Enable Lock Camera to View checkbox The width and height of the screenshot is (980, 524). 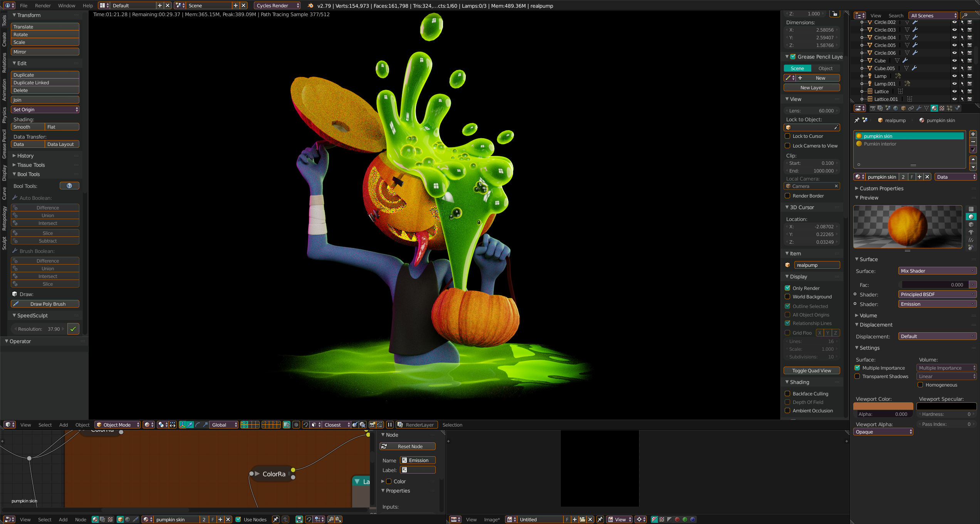tap(788, 146)
